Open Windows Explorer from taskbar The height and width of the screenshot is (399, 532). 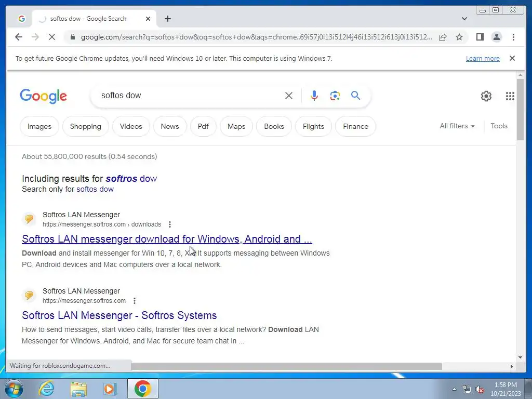coord(78,389)
